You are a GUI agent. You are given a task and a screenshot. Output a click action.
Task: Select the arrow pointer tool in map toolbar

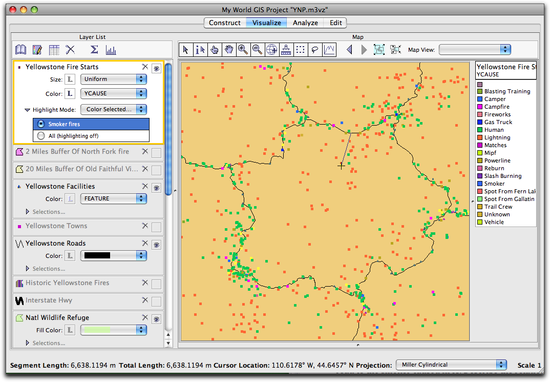(x=186, y=50)
